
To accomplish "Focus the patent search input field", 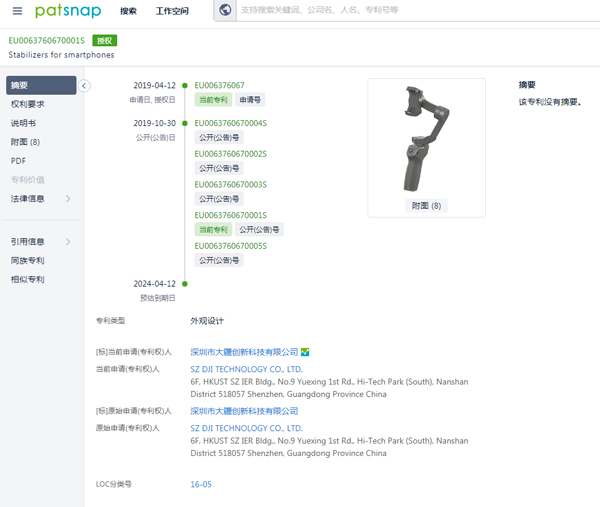I will [x=418, y=10].
